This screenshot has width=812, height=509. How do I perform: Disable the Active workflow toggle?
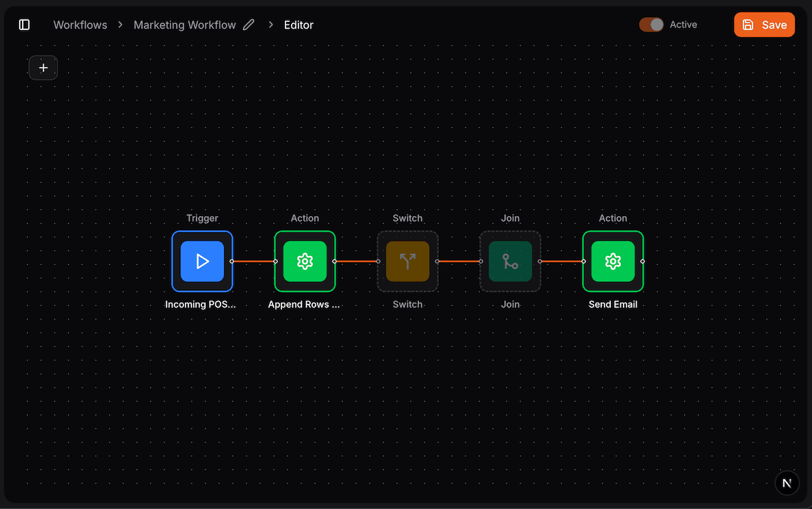[x=651, y=24]
